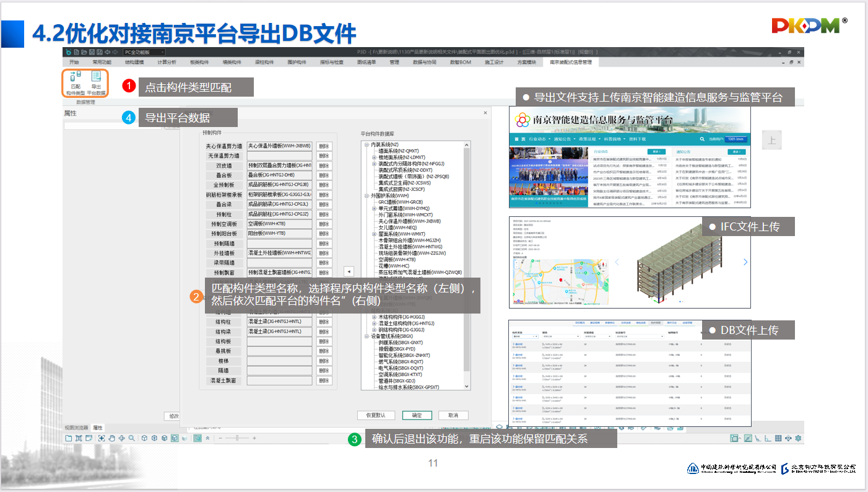Image resolution: width=868 pixels, height=492 pixels.
Task: Open the PC全功能版 version dropdown
Action: coord(144,53)
